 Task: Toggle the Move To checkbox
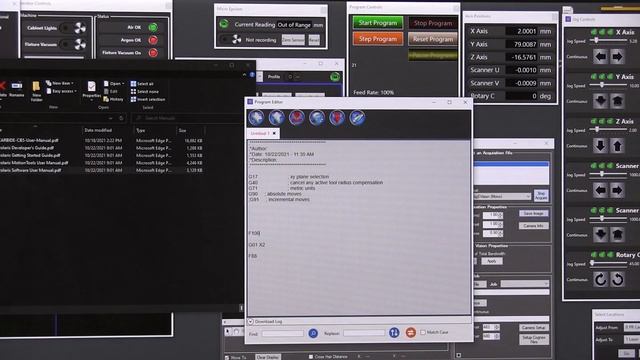227,358
